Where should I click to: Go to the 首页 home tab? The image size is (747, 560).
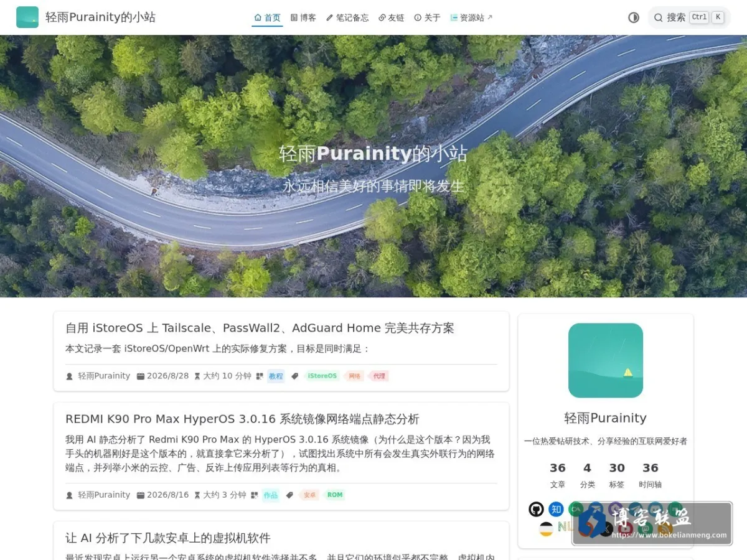tap(268, 17)
